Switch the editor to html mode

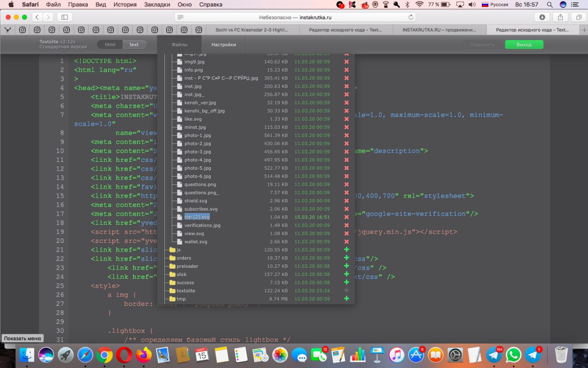(110, 45)
